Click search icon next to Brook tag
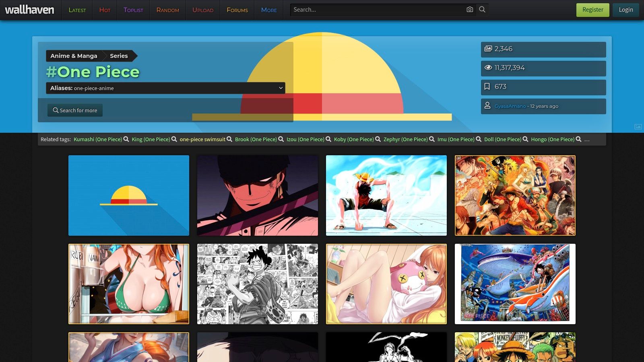644x362 pixels. [281, 139]
